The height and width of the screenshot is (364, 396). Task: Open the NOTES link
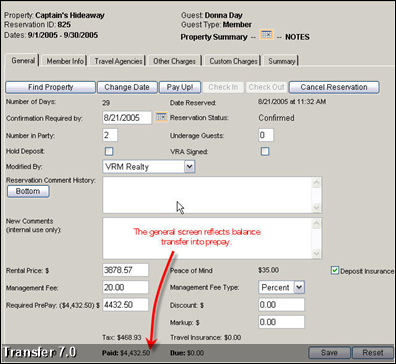click(x=297, y=37)
